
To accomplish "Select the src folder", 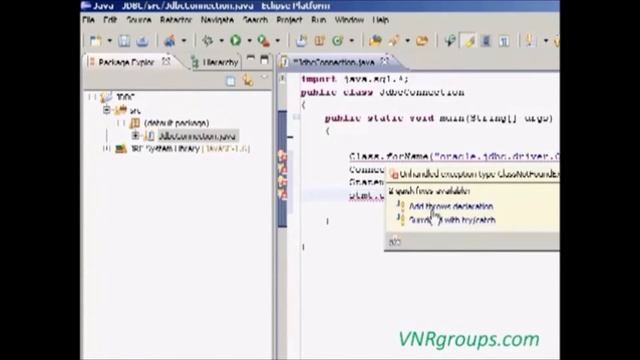I will (135, 110).
